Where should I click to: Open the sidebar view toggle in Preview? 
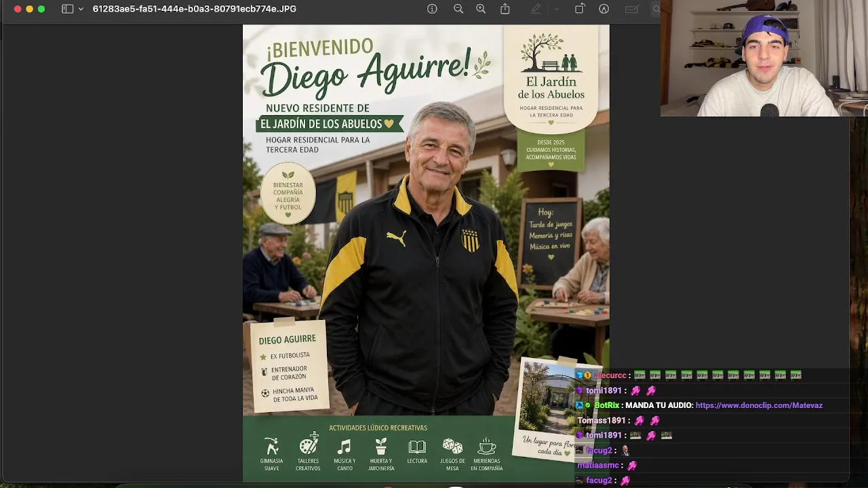pyautogui.click(x=67, y=9)
